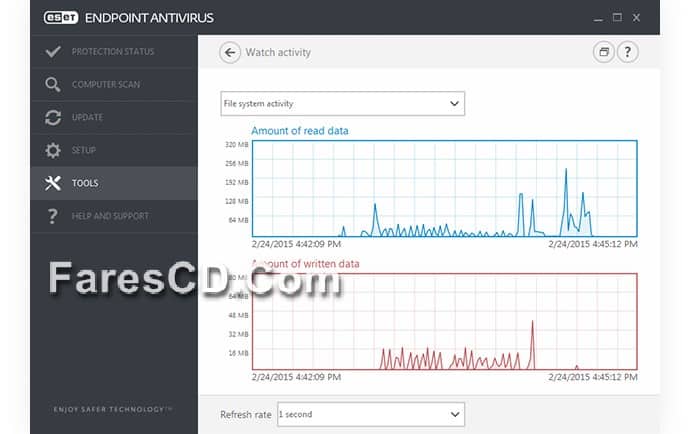Click the read graph start time 4:42:09 PM
The height and width of the screenshot is (434, 690).
[x=296, y=244]
